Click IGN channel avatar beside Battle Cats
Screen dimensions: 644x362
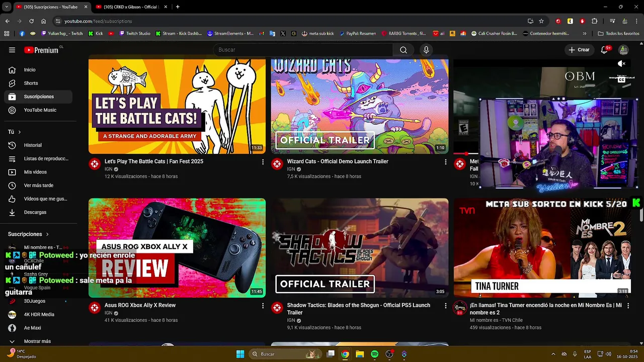point(95,164)
